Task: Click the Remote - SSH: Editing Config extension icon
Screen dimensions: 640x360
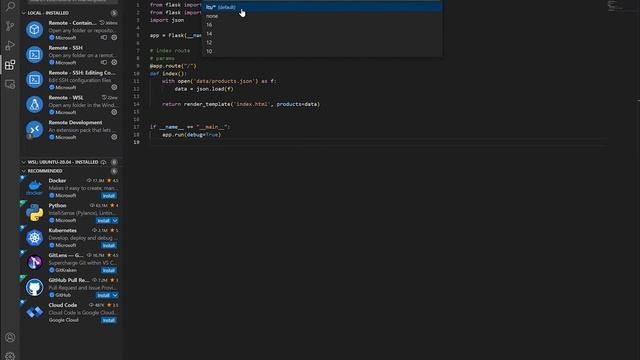Action: 34,79
